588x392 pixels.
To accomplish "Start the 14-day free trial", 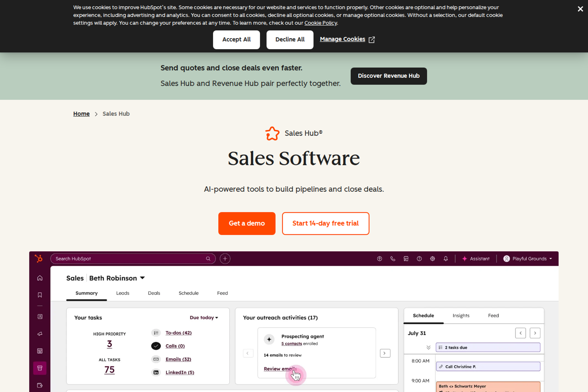I will click(326, 223).
